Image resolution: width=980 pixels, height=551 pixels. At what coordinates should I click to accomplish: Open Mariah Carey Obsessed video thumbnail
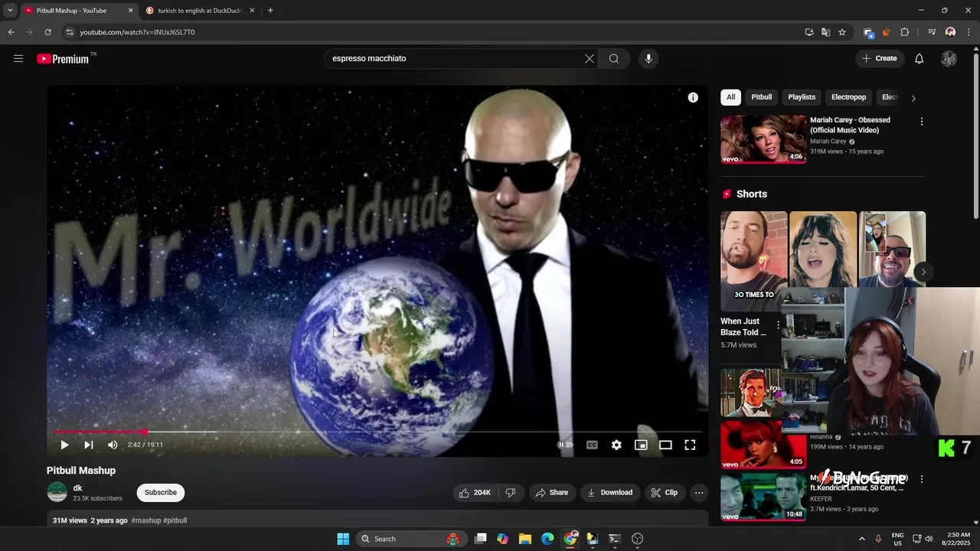tap(763, 139)
